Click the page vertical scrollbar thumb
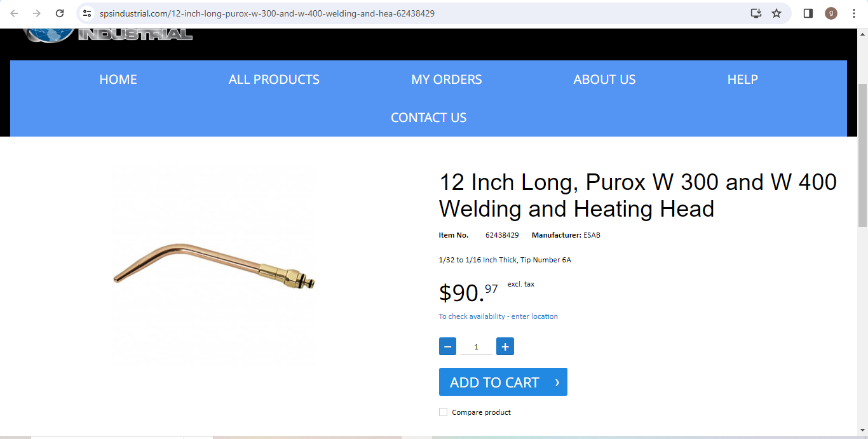The width and height of the screenshot is (868, 439). point(862,156)
